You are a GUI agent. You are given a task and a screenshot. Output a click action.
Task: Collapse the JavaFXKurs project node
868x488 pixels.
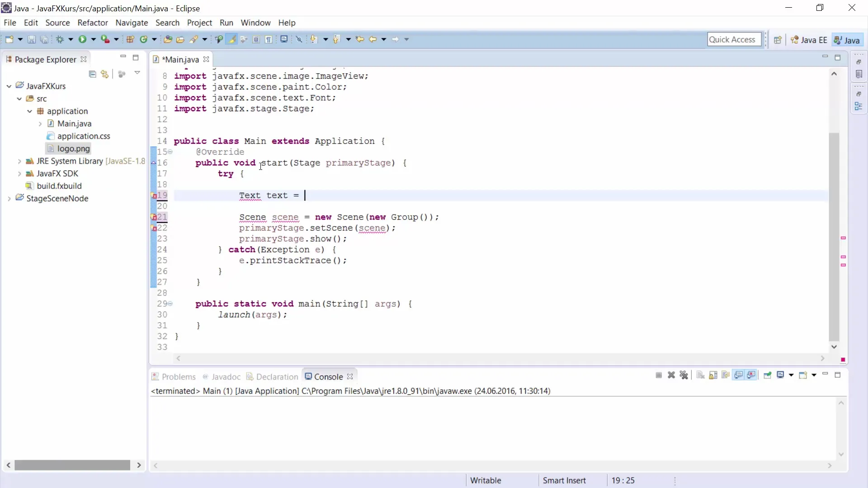pyautogui.click(x=9, y=86)
